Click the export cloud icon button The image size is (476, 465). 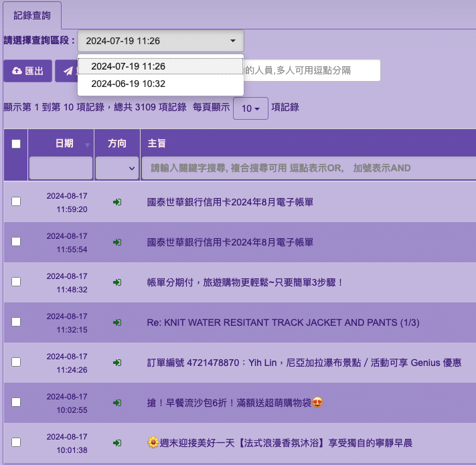pyautogui.click(x=17, y=71)
